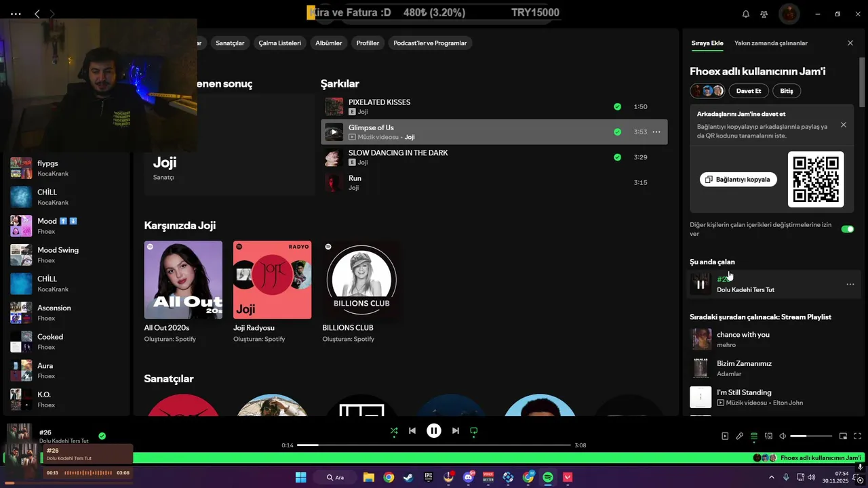Image resolution: width=868 pixels, height=488 pixels.
Task: Show hidden system tray icons
Action: tap(772, 477)
